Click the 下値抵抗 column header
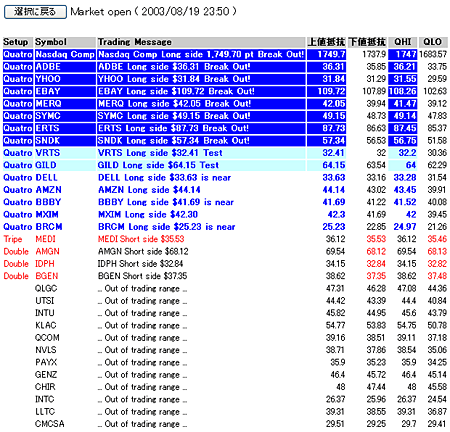This screenshot has width=450, height=432. [x=367, y=42]
